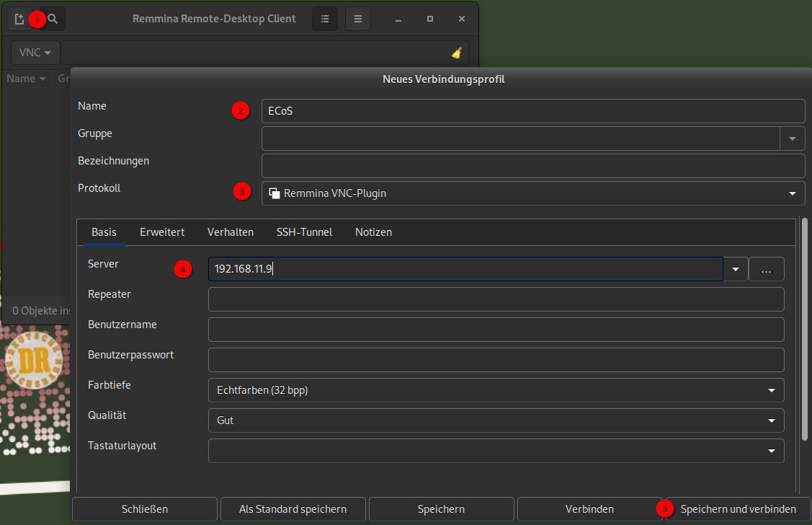Open the Protokoll Remmina VNC-Plugin dropdown

pyautogui.click(x=532, y=193)
